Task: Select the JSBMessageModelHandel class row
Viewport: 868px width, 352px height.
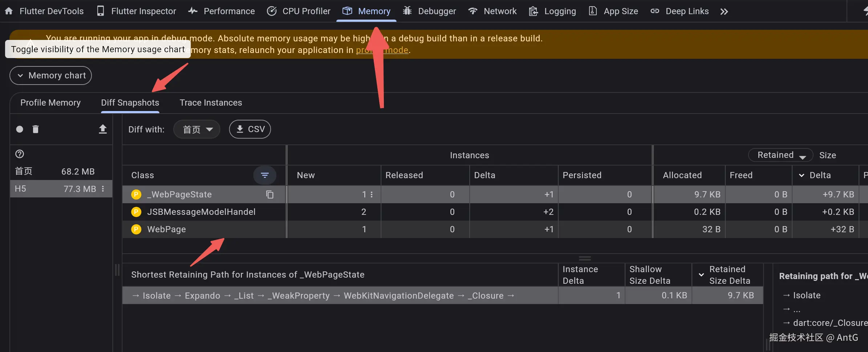Action: pos(201,212)
